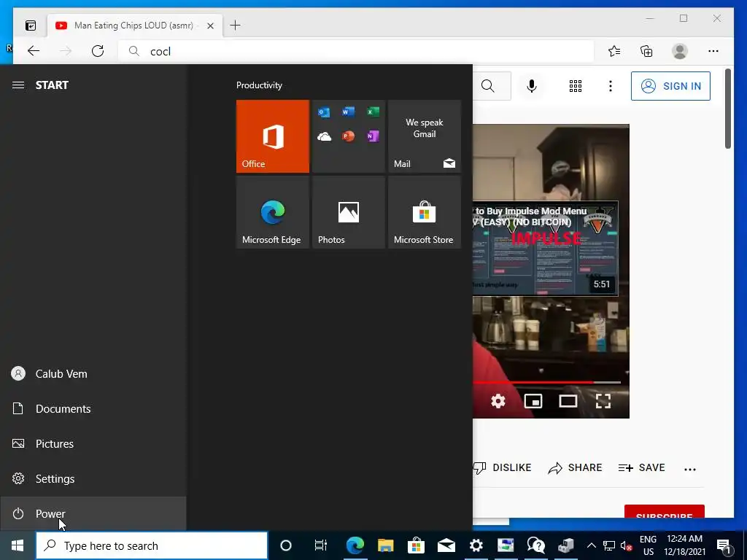Click the muted volume tray icon
The width and height of the screenshot is (747, 560).
(x=627, y=545)
